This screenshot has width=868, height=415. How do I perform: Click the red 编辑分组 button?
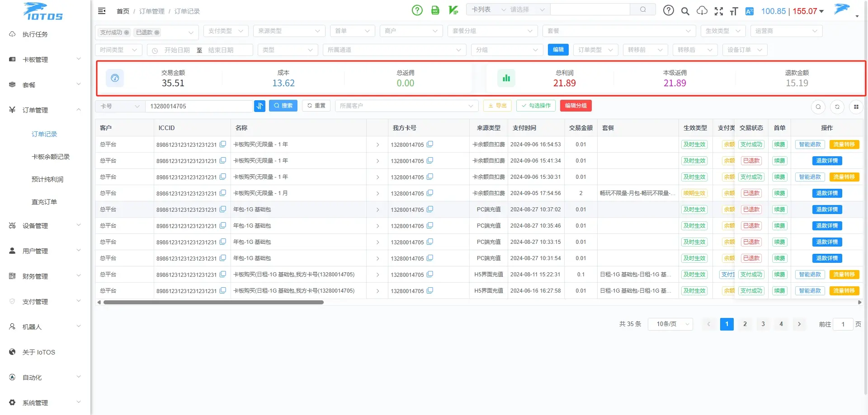pos(576,106)
